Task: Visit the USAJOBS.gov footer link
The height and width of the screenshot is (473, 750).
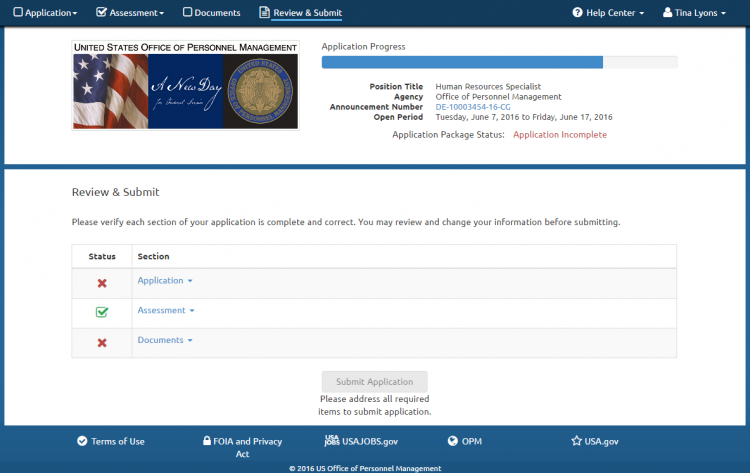Action: (370, 441)
